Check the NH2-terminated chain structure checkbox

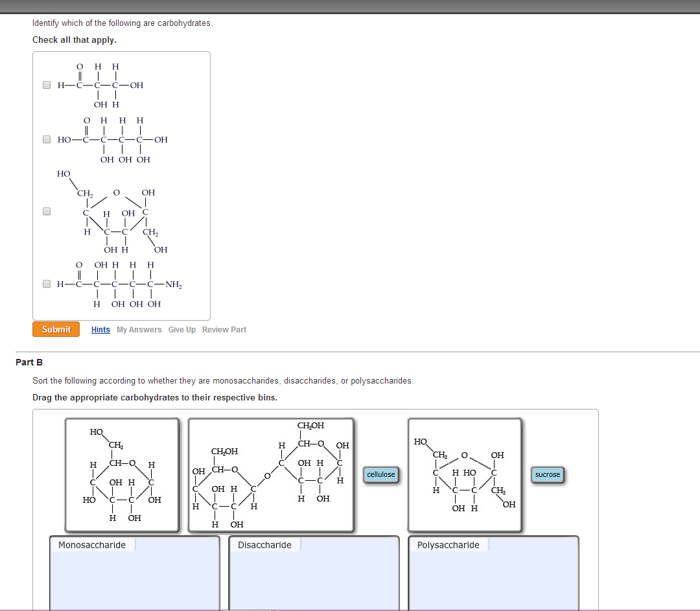coord(47,284)
